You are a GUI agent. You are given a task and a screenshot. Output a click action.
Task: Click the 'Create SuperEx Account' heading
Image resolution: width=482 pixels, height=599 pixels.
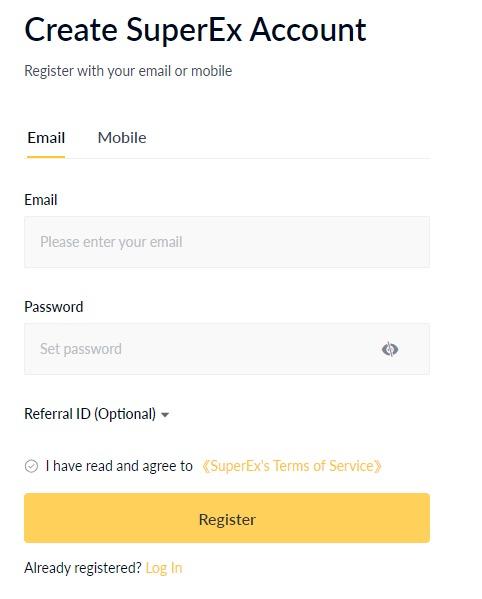coord(195,30)
